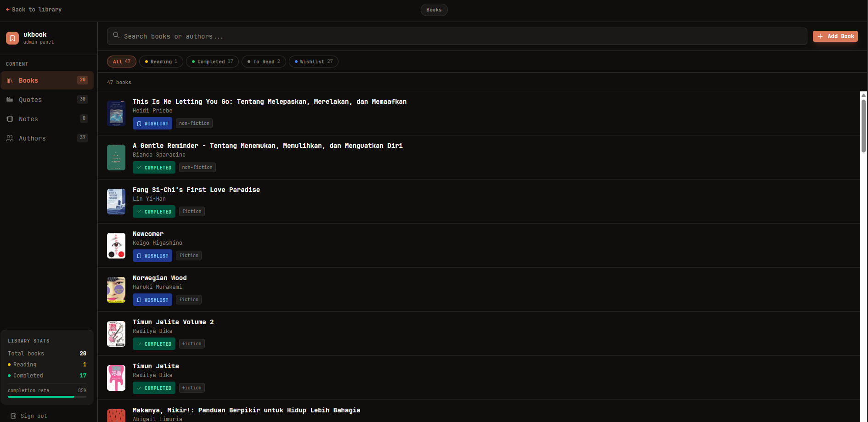Click the '47 books' count label
Viewport: 868px width, 422px height.
coord(119,83)
